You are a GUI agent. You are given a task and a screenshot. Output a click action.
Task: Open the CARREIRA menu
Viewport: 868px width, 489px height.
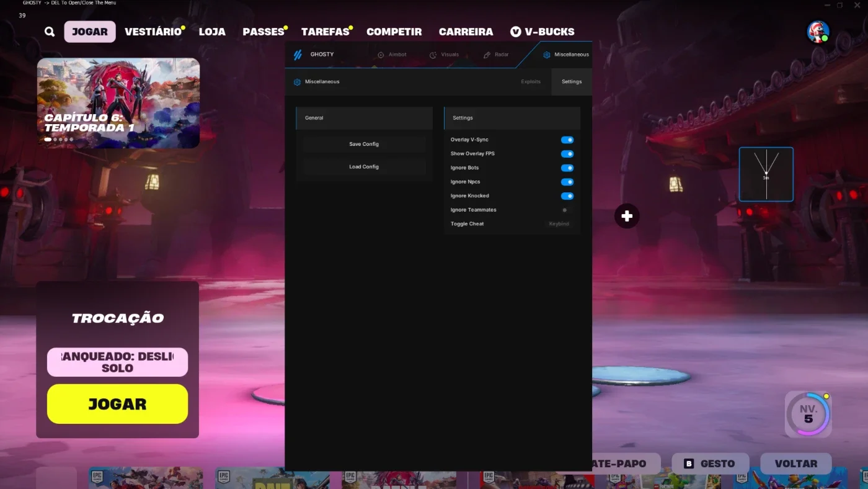pyautogui.click(x=466, y=32)
